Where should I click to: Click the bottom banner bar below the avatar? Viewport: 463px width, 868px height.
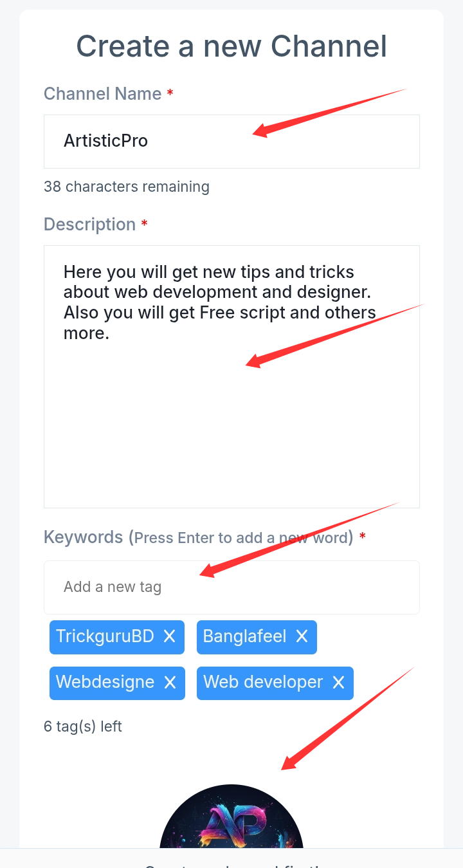pyautogui.click(x=232, y=859)
